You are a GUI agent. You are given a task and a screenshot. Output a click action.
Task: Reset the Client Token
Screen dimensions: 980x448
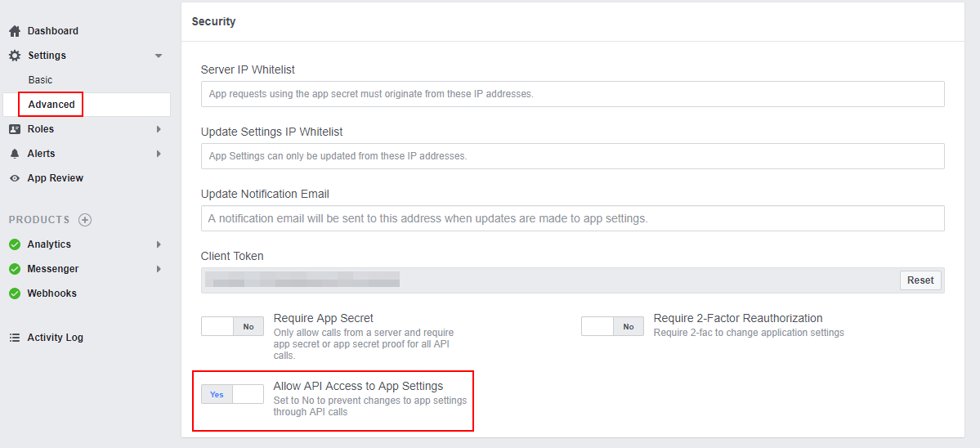point(920,280)
